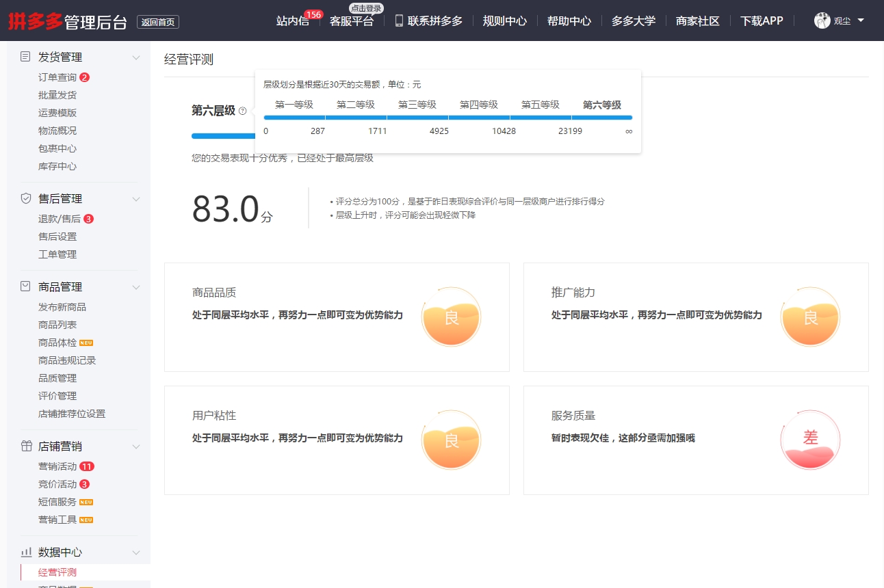Click the user avatar icon
The width and height of the screenshot is (884, 588).
click(822, 21)
